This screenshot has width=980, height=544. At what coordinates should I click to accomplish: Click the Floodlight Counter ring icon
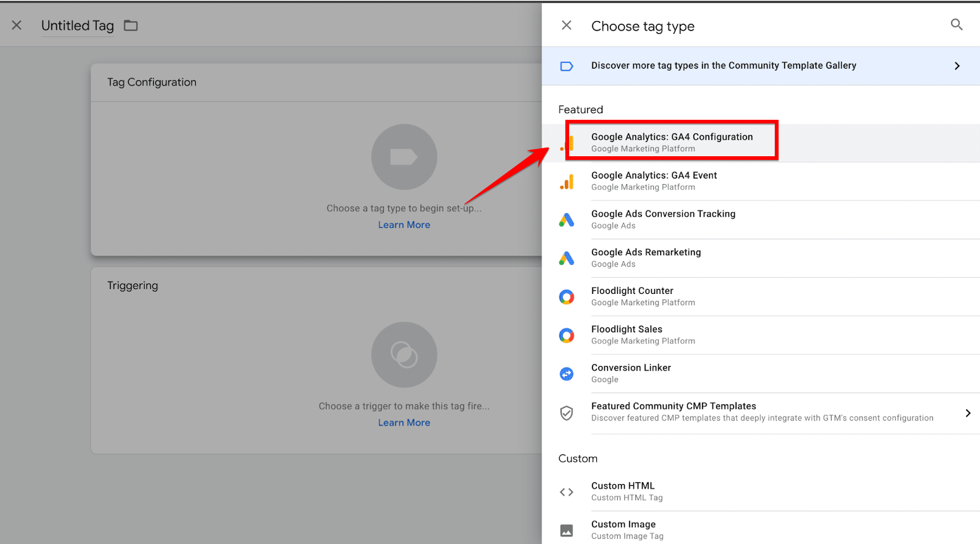[567, 297]
